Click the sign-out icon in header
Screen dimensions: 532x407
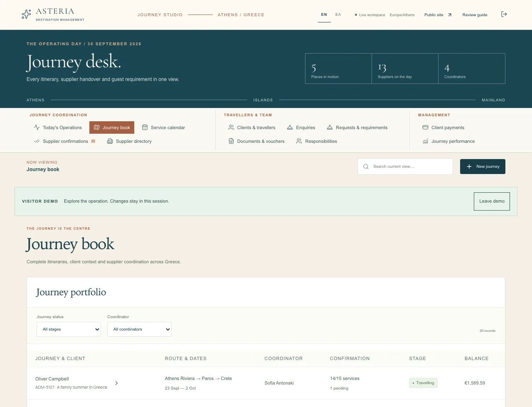click(x=504, y=14)
